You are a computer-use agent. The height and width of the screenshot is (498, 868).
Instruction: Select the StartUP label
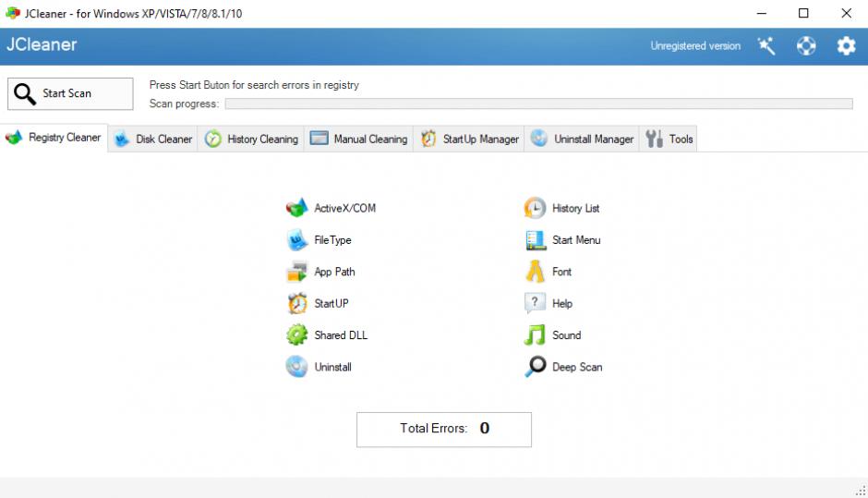pos(331,304)
